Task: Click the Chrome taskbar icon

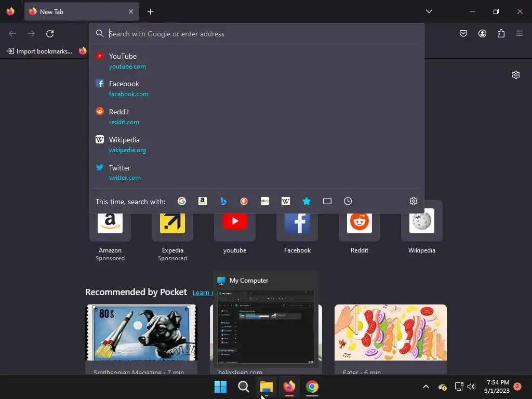Action: coord(312,387)
